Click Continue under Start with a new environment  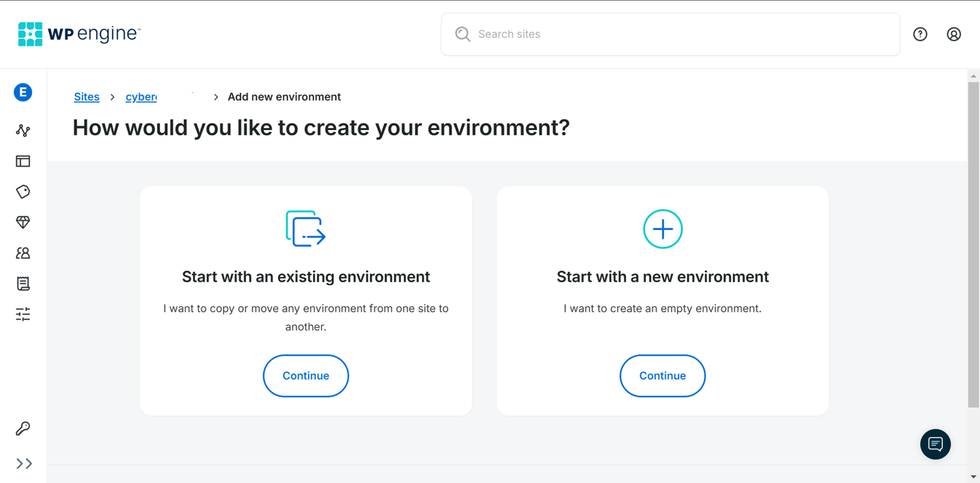662,376
